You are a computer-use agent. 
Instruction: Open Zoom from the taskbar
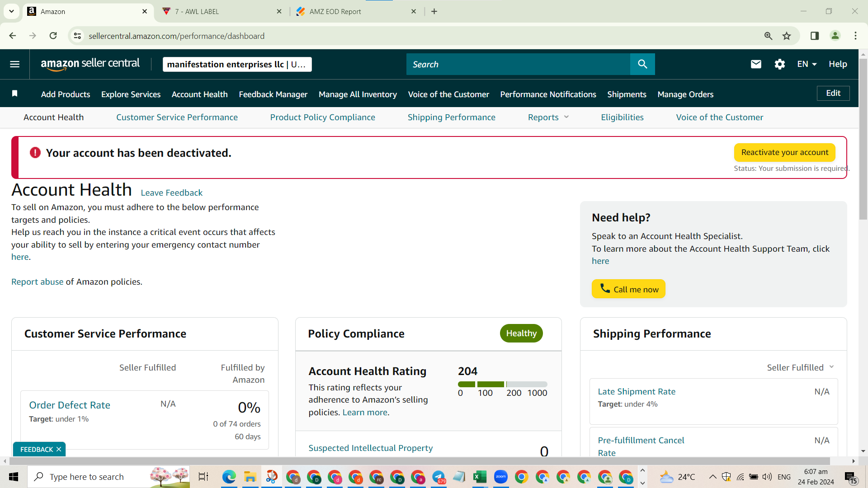point(501,477)
